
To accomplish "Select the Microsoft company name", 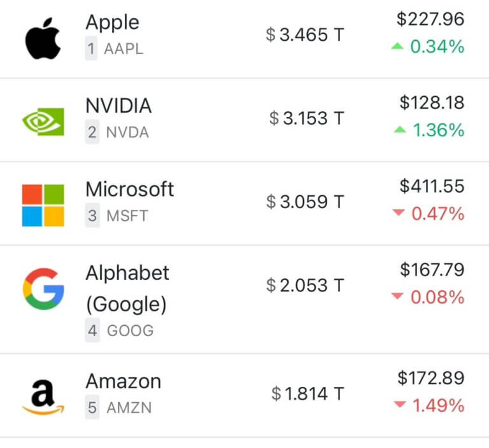I will (x=129, y=189).
